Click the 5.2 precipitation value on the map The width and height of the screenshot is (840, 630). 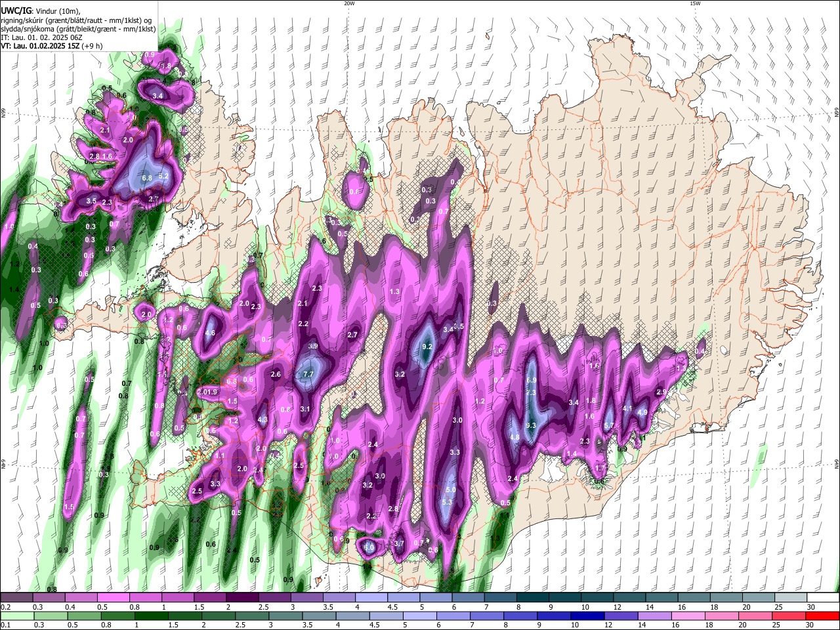[x=164, y=176]
